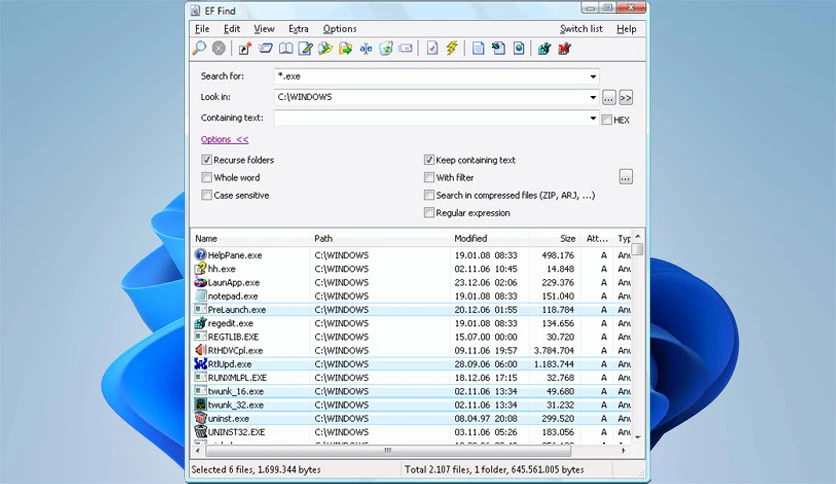Enable the Regular expression checkbox

[x=429, y=213]
